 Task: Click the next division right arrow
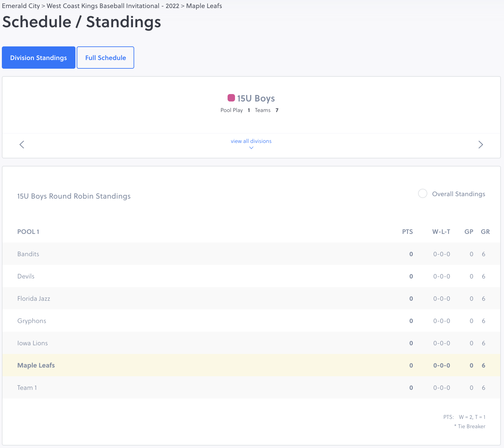pos(481,144)
